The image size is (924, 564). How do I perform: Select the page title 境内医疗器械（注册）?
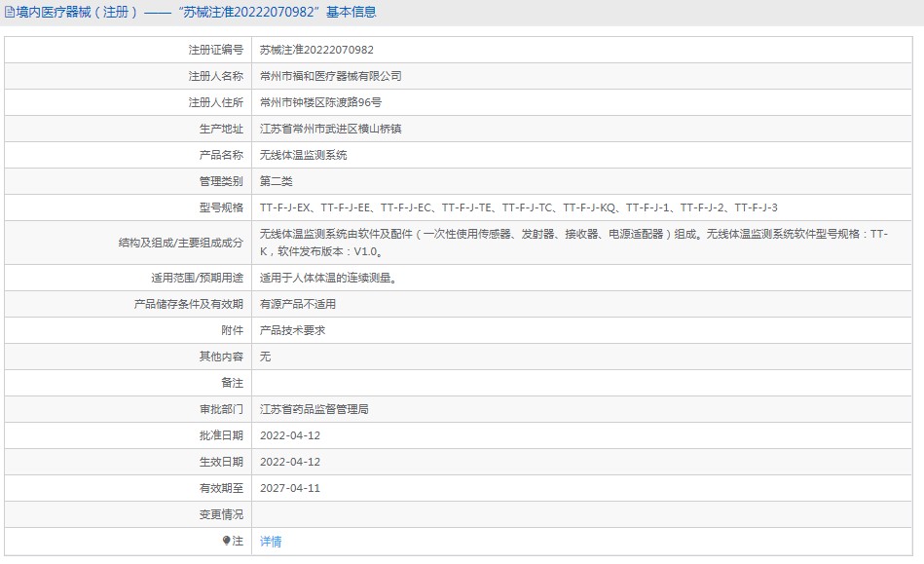click(x=77, y=12)
